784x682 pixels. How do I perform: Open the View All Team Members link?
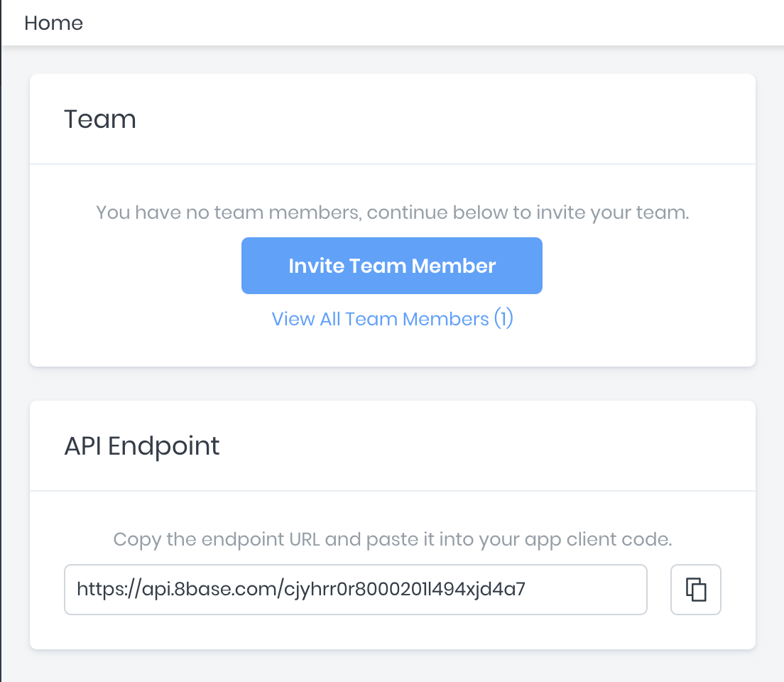[392, 319]
